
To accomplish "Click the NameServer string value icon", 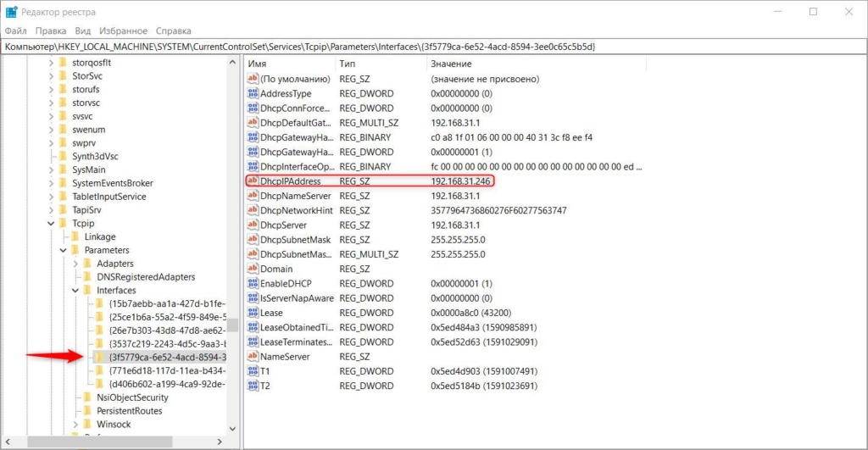I will pos(253,357).
